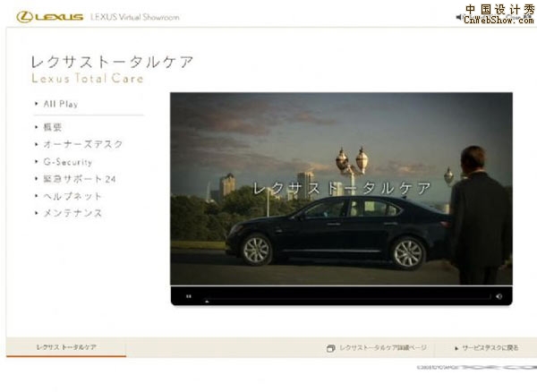Open the メンテナンス menu item

point(72,213)
